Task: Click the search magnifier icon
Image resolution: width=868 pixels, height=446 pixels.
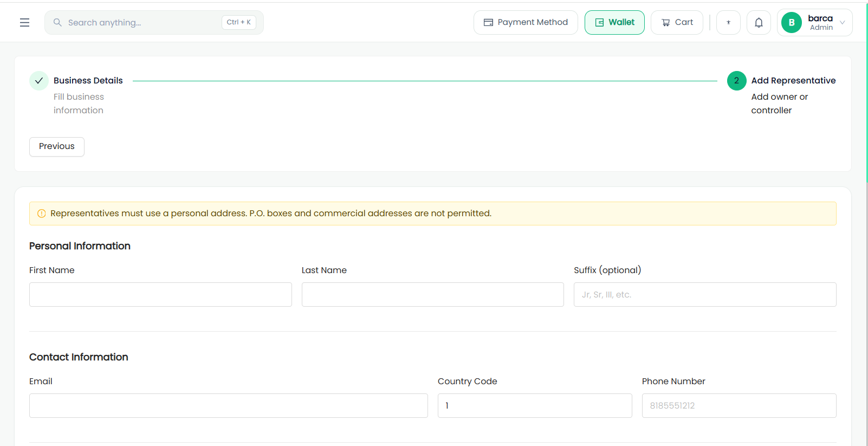Action: coord(57,23)
